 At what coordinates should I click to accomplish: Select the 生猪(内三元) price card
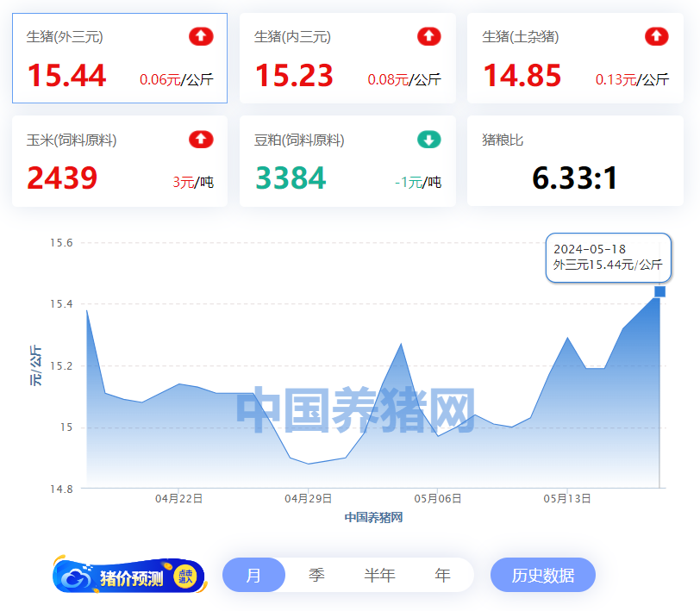[x=347, y=58]
